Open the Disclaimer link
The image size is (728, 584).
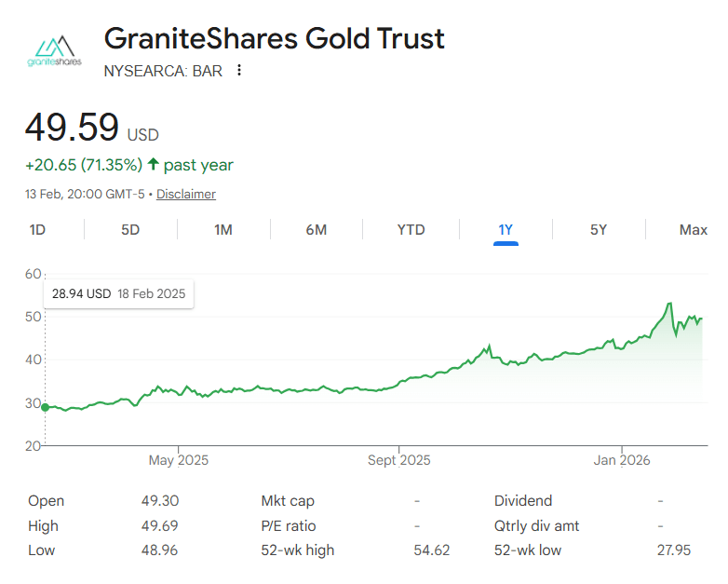coord(186,195)
